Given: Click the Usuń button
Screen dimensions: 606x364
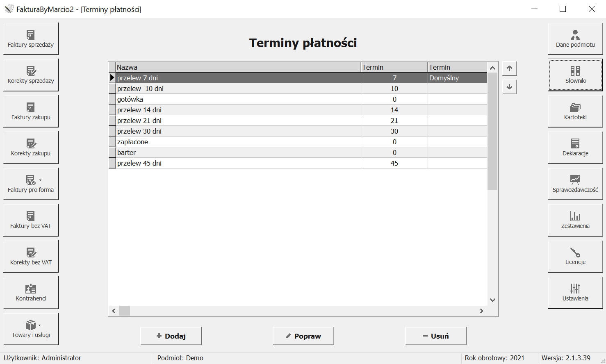Looking at the screenshot, I should (435, 336).
